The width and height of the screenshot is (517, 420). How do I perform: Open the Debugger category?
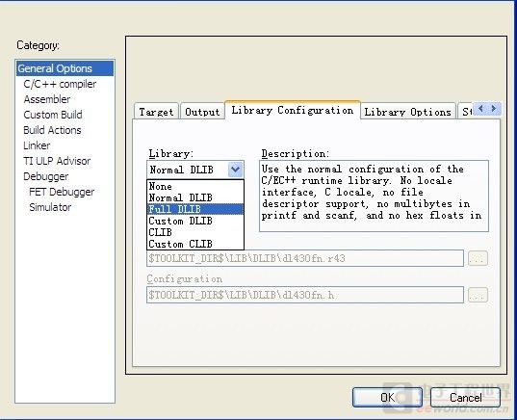click(x=46, y=176)
